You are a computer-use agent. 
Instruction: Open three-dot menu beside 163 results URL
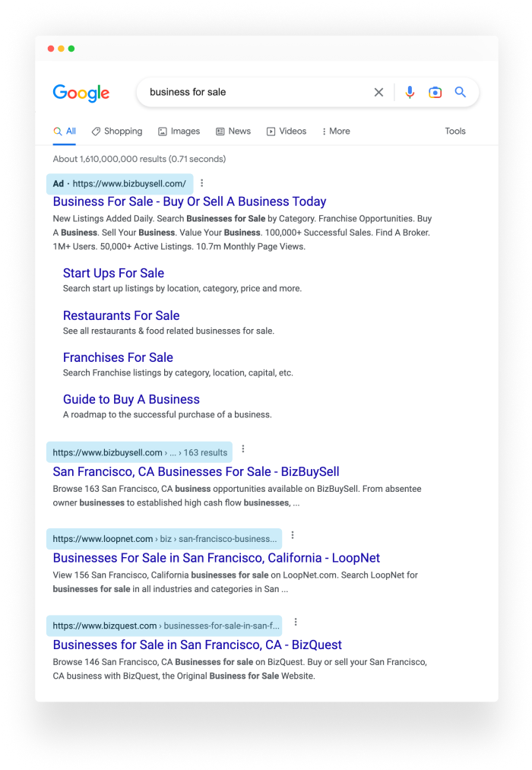(x=243, y=448)
